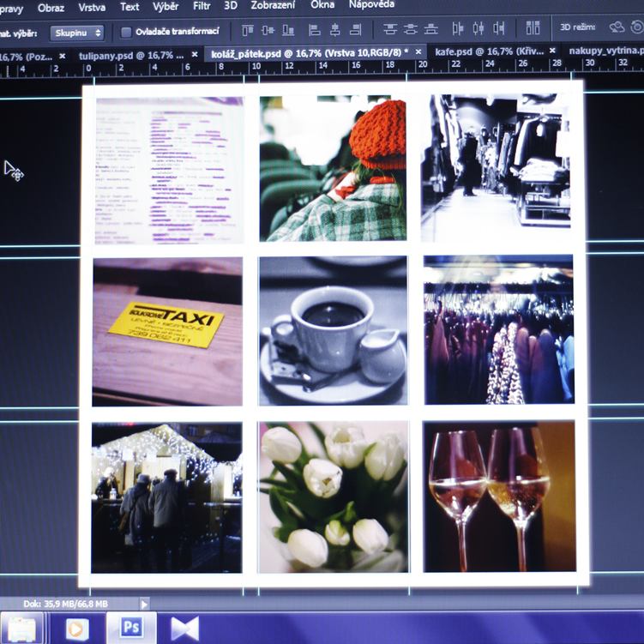The width and height of the screenshot is (644, 644).
Task: Click the align bottom edges icon
Action: pos(288,30)
